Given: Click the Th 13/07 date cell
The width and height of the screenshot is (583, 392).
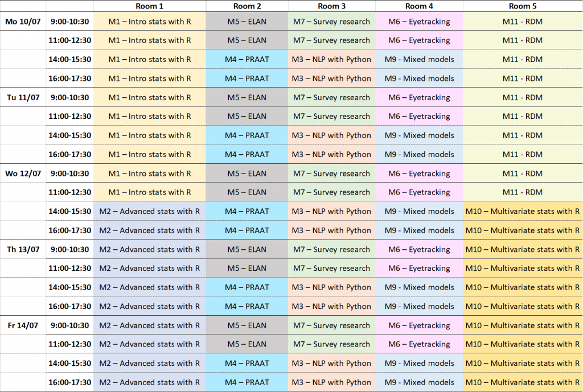Looking at the screenshot, I should coord(23,249).
